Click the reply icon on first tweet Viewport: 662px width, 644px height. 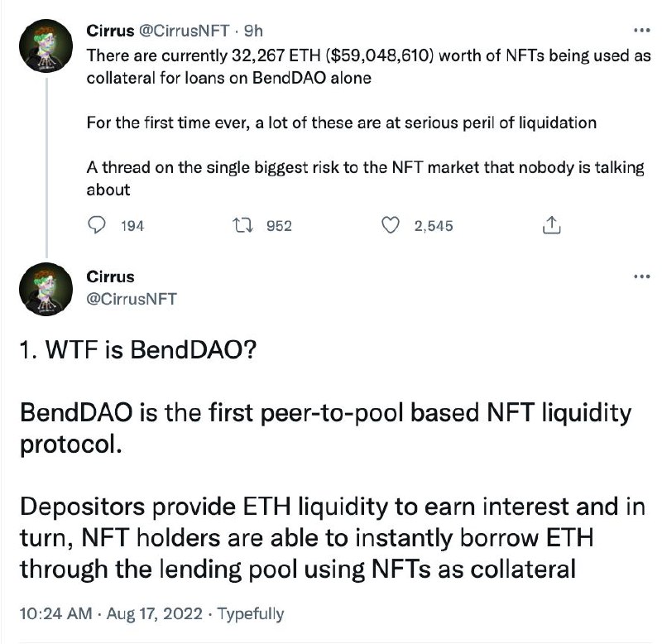coord(96,225)
